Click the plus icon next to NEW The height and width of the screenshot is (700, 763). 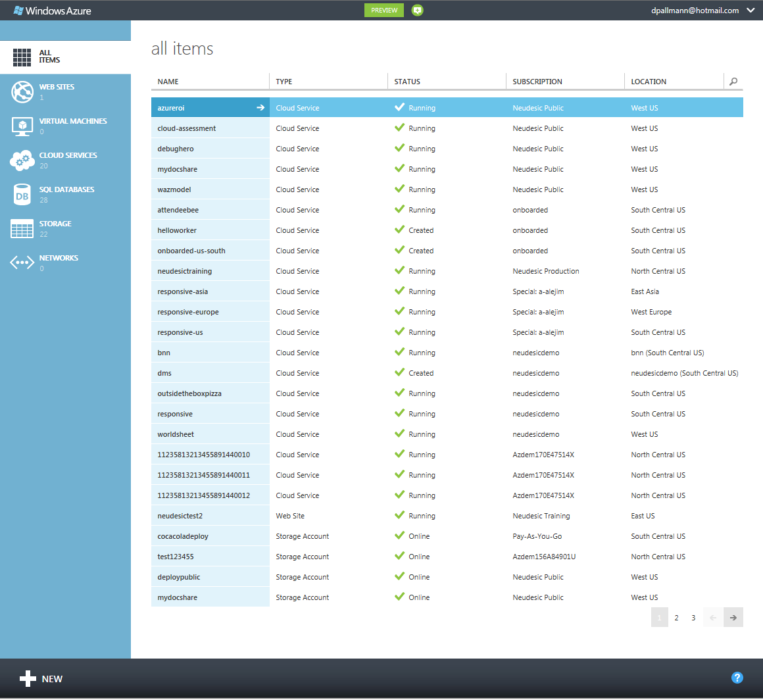[x=28, y=679]
